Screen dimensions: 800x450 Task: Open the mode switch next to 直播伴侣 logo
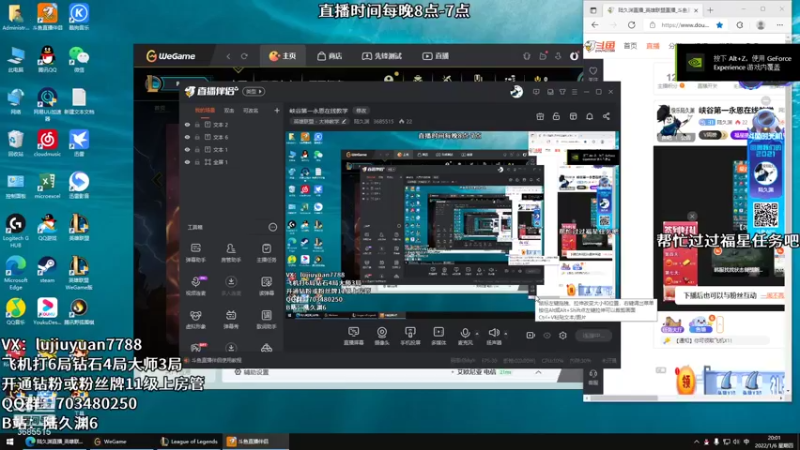254,91
